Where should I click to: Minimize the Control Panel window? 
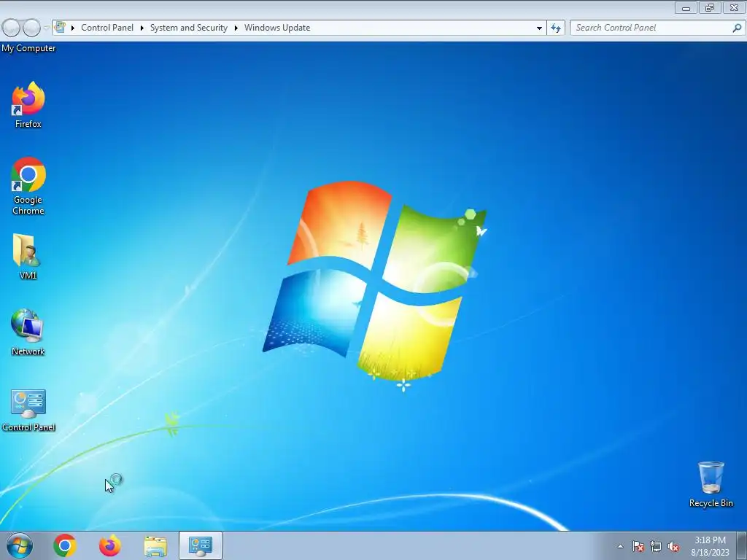click(686, 7)
